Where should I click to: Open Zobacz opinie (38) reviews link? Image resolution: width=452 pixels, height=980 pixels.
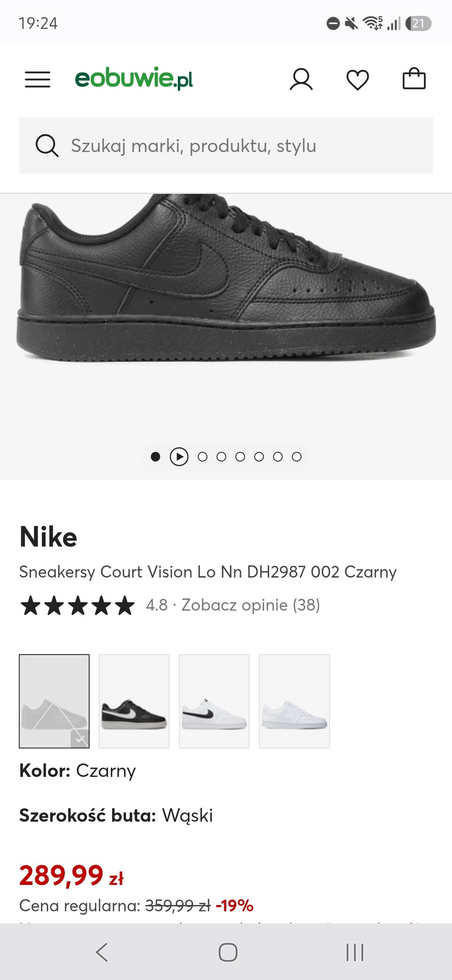point(251,605)
